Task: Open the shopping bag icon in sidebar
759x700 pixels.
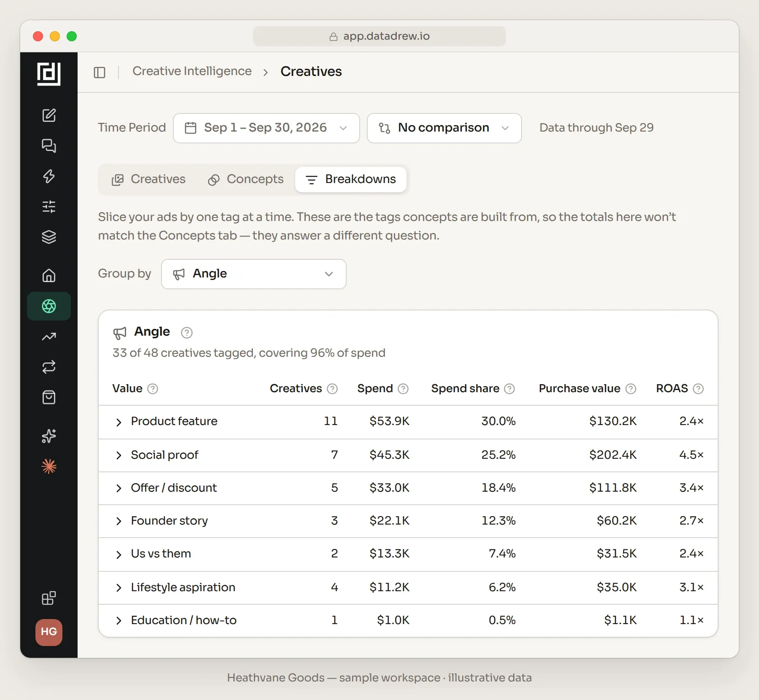Action: pos(49,397)
